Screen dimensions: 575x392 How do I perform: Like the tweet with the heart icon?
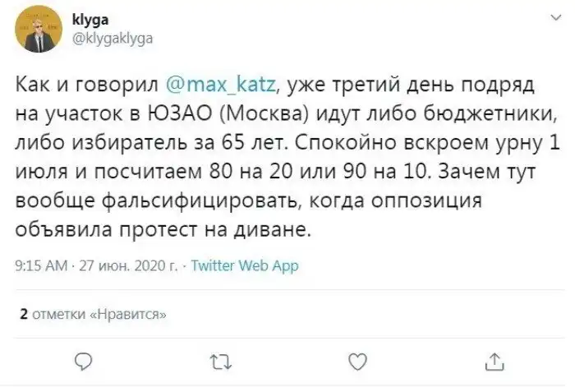tap(356, 360)
